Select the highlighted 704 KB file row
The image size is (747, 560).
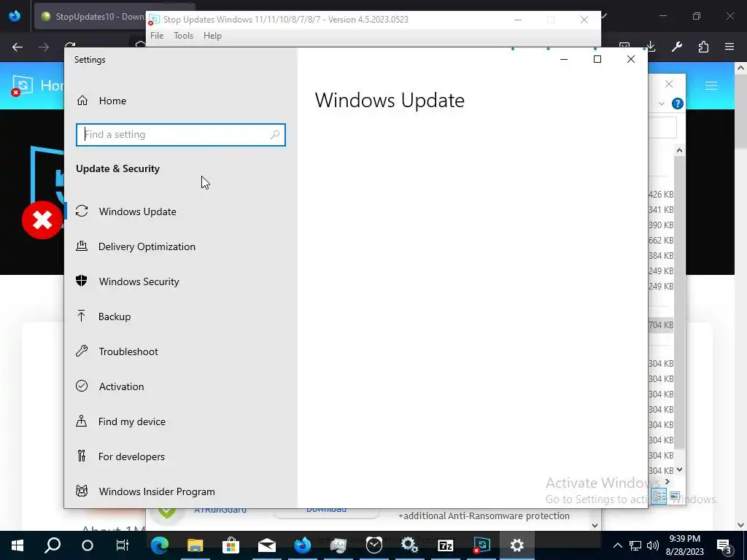pyautogui.click(x=661, y=324)
